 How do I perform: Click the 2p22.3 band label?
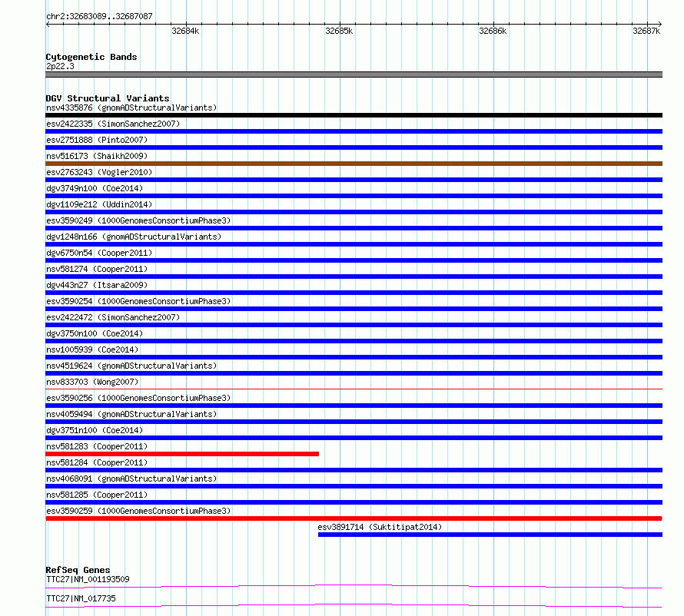pos(60,66)
